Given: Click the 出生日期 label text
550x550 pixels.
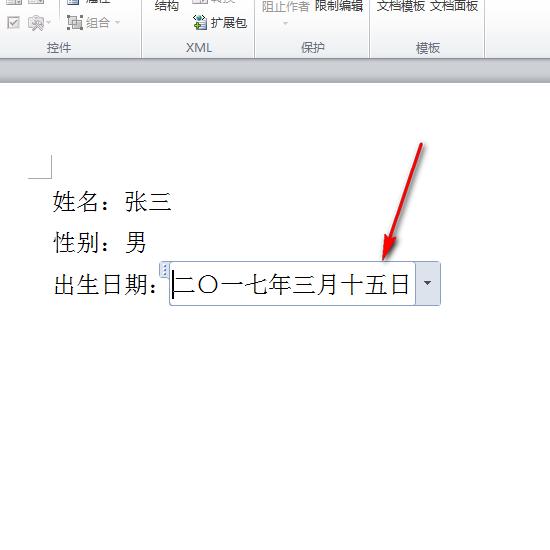Looking at the screenshot, I should tap(101, 284).
